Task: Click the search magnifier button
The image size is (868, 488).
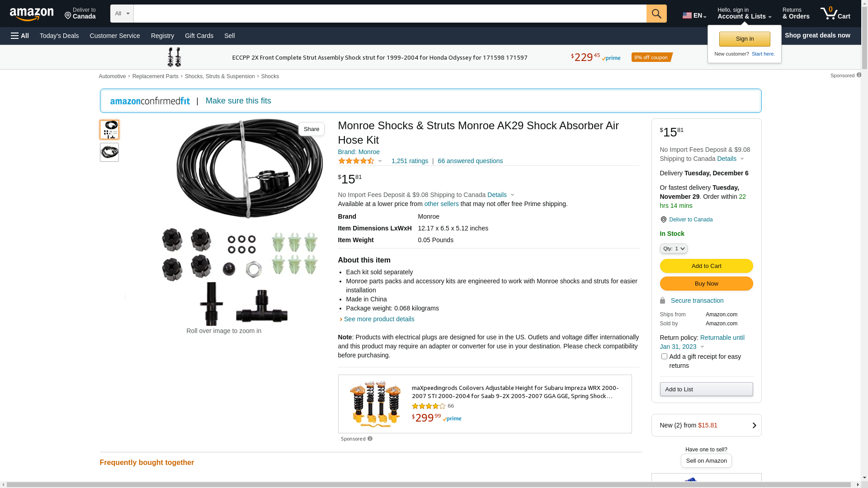Action: [x=656, y=14]
